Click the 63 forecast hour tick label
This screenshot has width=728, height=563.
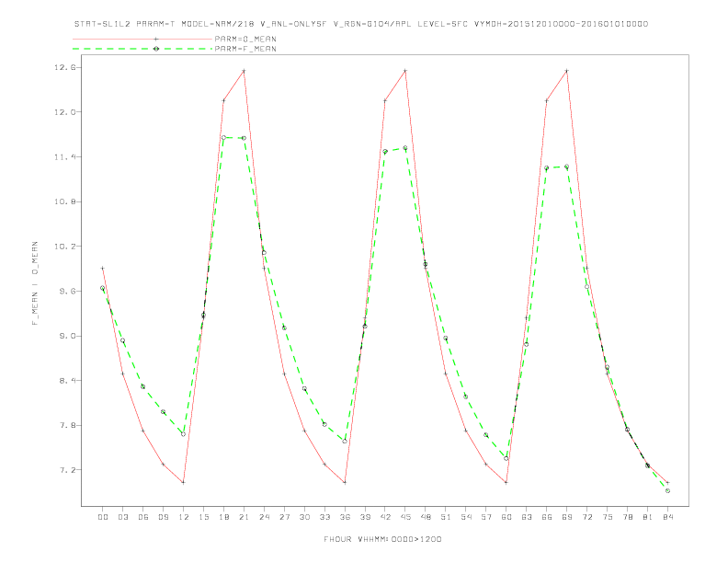pyautogui.click(x=527, y=517)
